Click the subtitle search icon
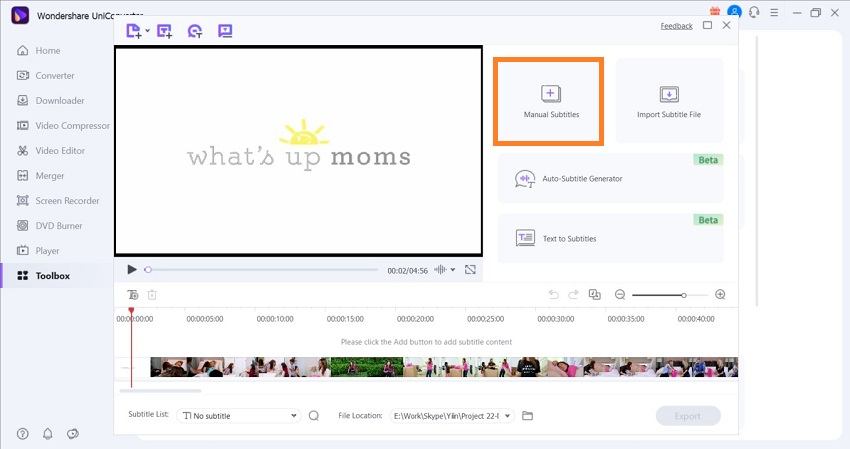The height and width of the screenshot is (449, 850). [314, 415]
